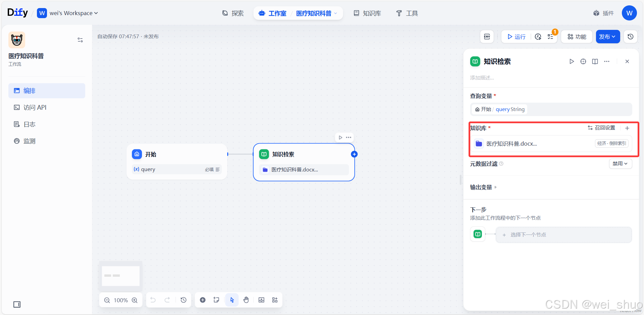Screen dimensions: 644x315
Task: Run the step via panel play icon
Action: [572, 61]
